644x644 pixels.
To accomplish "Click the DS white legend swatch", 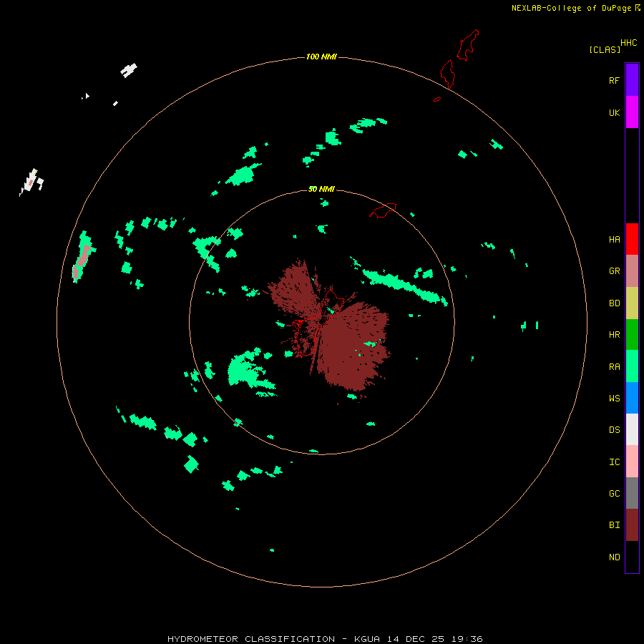I will click(632, 429).
